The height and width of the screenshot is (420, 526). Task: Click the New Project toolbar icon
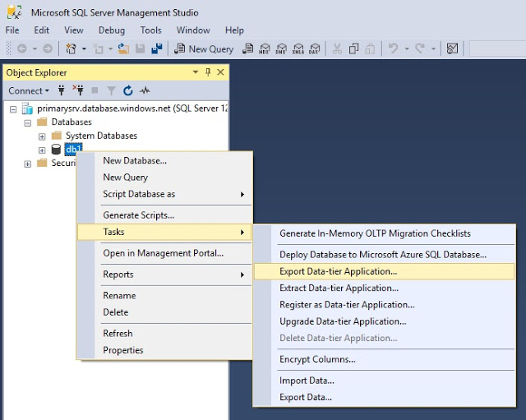click(x=71, y=49)
